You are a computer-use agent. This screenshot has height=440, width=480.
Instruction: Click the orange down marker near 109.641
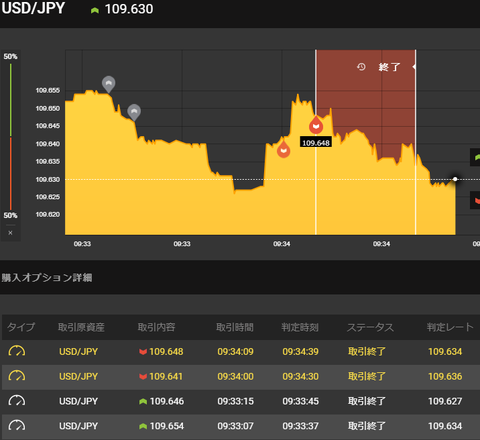(283, 149)
